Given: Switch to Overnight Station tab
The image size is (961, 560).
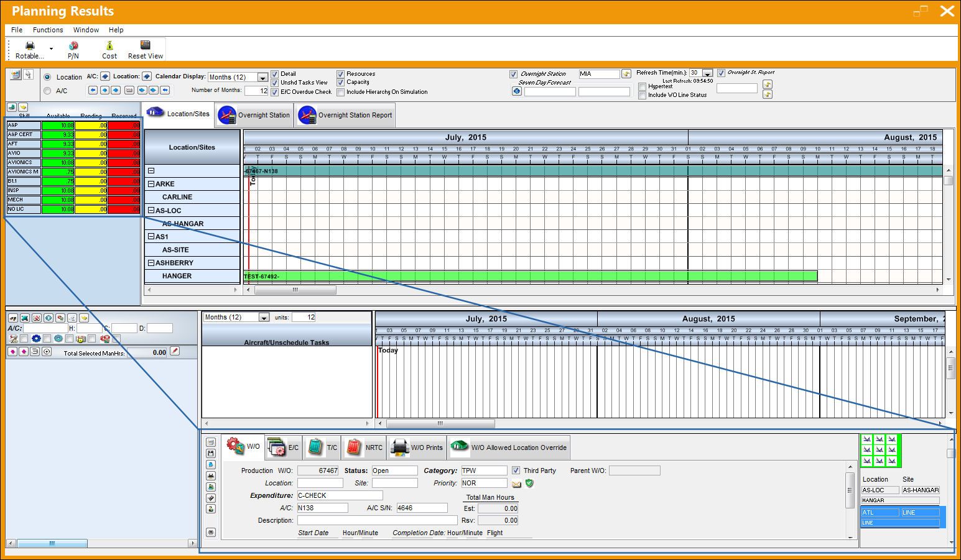Looking at the screenshot, I should 254,115.
